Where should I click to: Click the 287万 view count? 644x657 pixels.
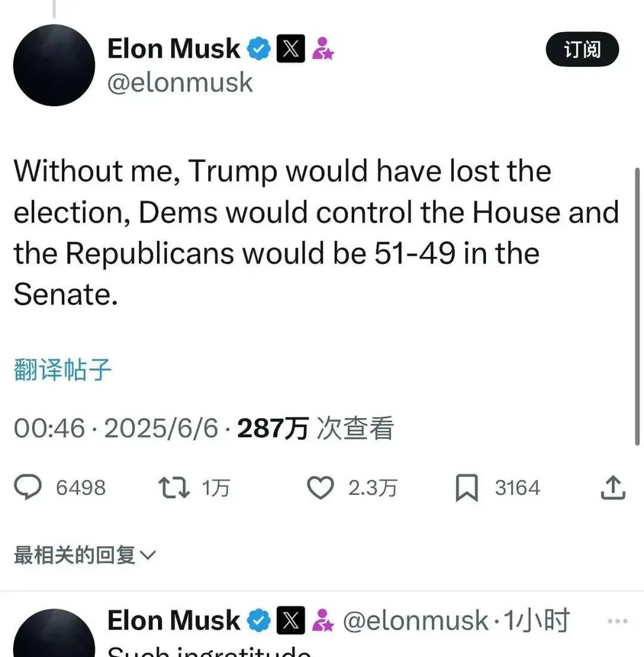coord(273,428)
